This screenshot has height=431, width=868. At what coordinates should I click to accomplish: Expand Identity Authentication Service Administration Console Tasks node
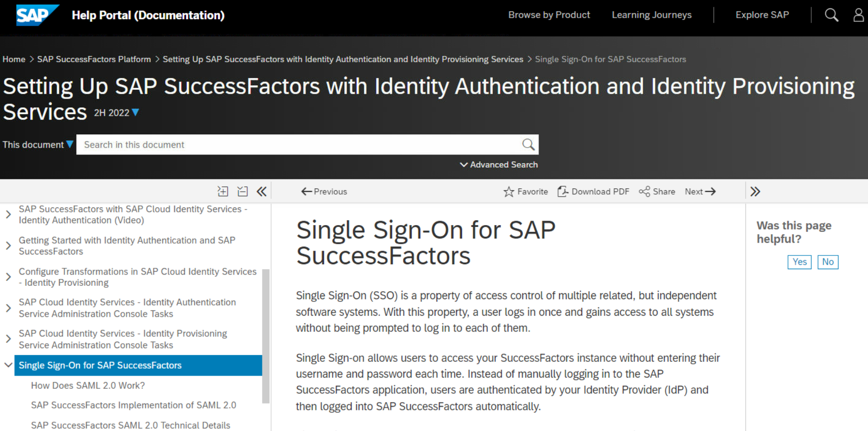click(8, 308)
